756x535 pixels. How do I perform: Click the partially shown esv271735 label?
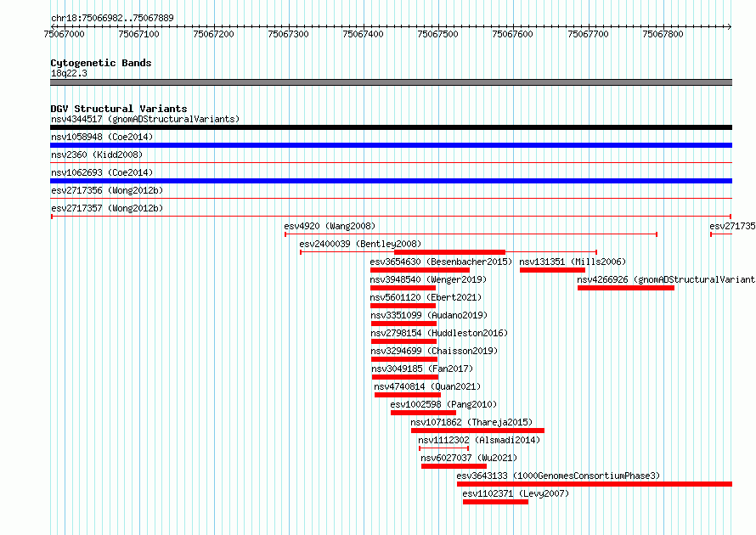point(732,226)
